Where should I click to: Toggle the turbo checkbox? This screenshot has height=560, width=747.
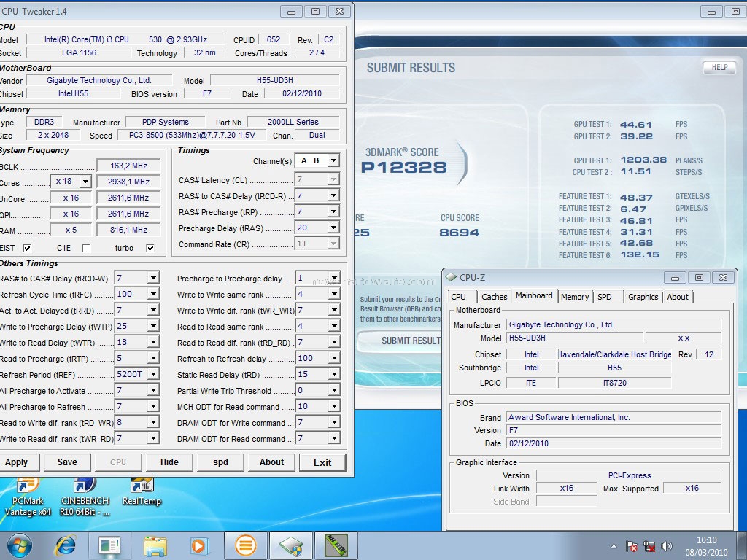point(150,248)
